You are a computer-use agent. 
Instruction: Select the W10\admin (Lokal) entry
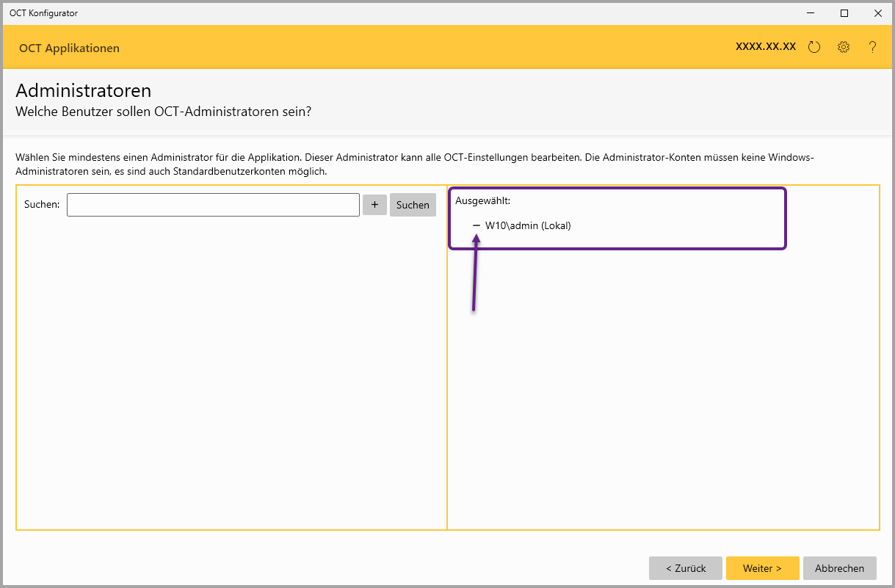point(528,226)
